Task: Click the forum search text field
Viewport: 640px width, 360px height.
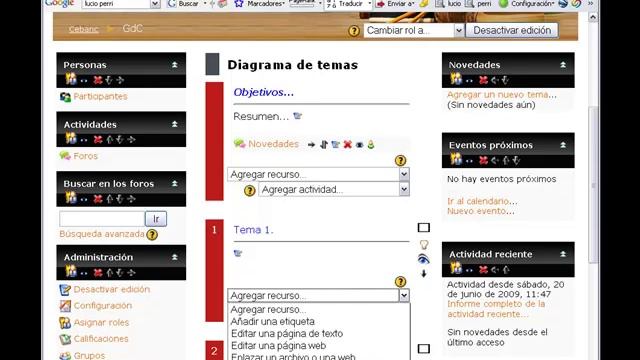Action: (102, 219)
